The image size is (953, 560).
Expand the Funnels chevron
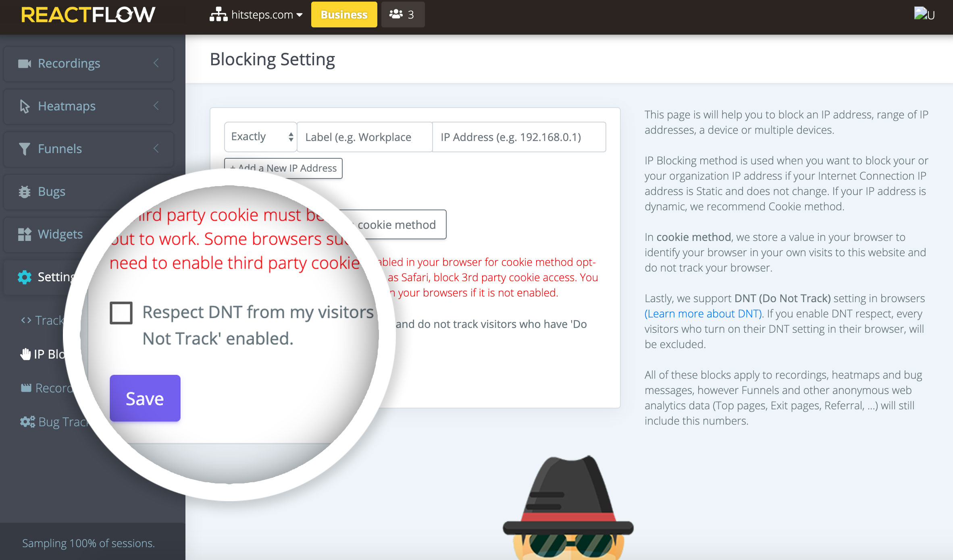point(156,149)
